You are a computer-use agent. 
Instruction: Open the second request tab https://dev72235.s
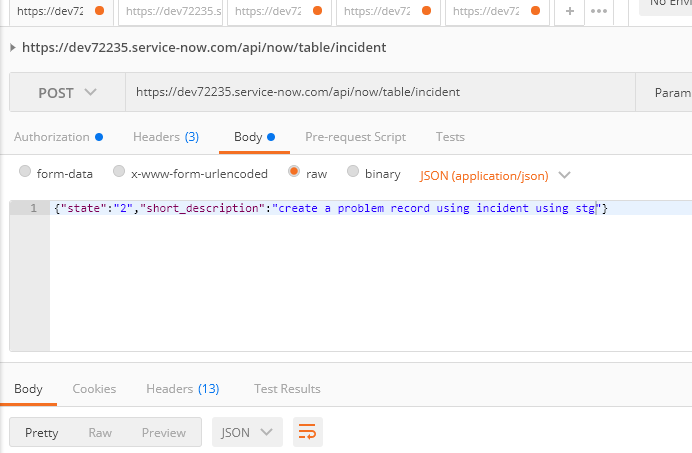170,11
